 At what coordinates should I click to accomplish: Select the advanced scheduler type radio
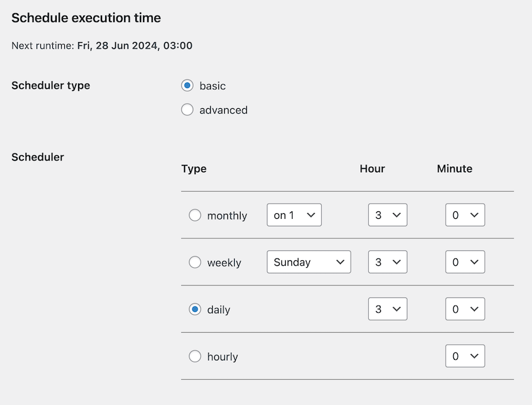pos(187,110)
